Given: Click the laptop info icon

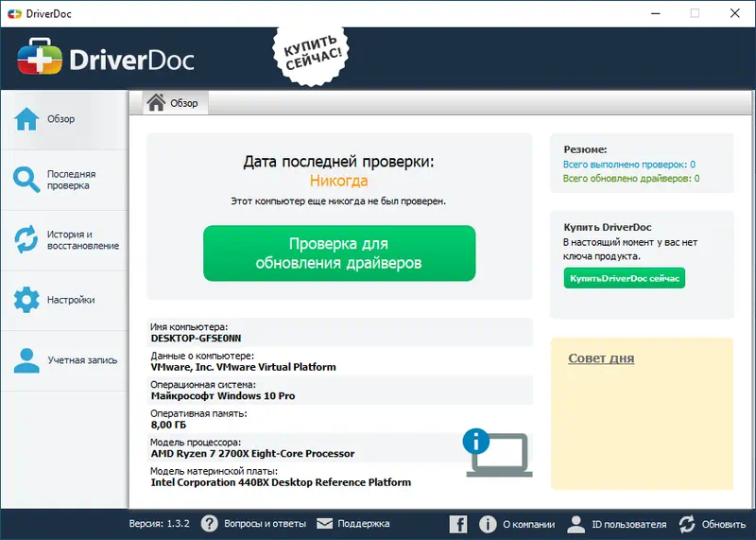Looking at the screenshot, I should pos(498,453).
